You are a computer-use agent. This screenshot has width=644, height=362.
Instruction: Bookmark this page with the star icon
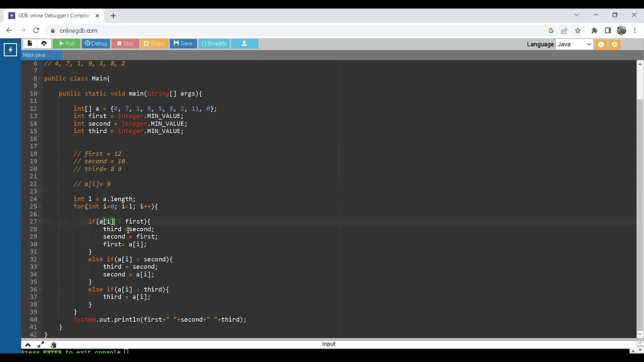[x=578, y=31]
